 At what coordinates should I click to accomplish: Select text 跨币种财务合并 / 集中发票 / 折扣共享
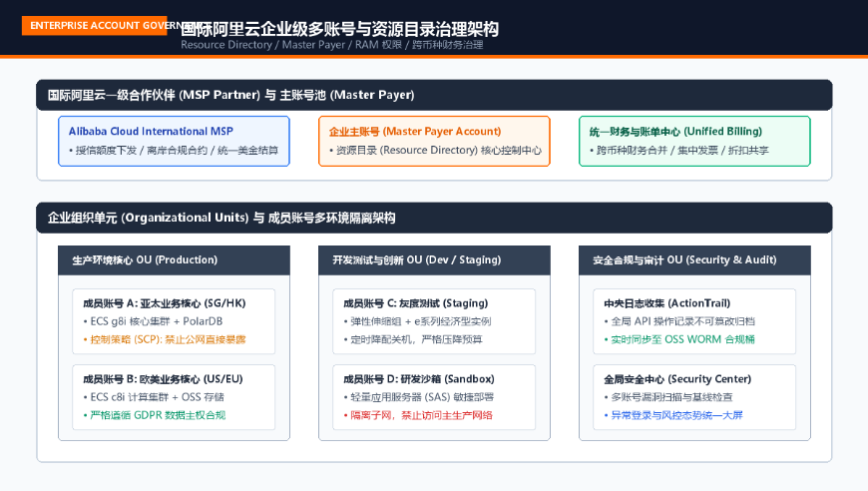tap(679, 150)
